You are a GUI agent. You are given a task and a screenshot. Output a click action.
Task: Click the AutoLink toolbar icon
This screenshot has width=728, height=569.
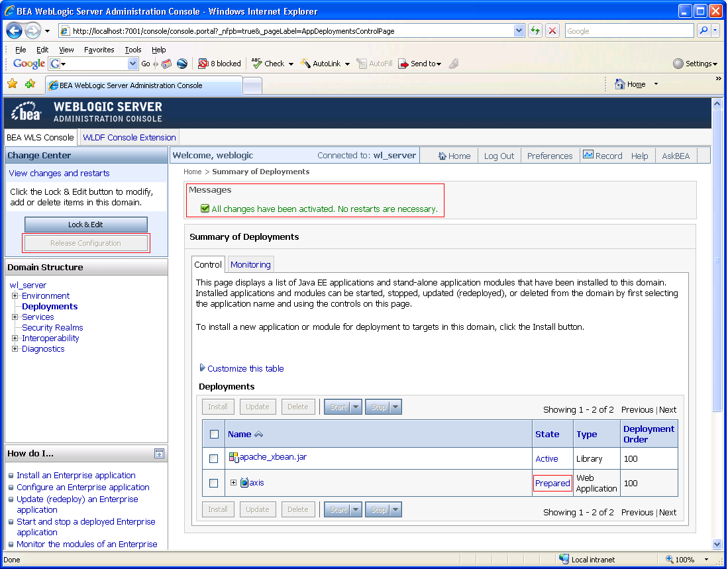305,63
